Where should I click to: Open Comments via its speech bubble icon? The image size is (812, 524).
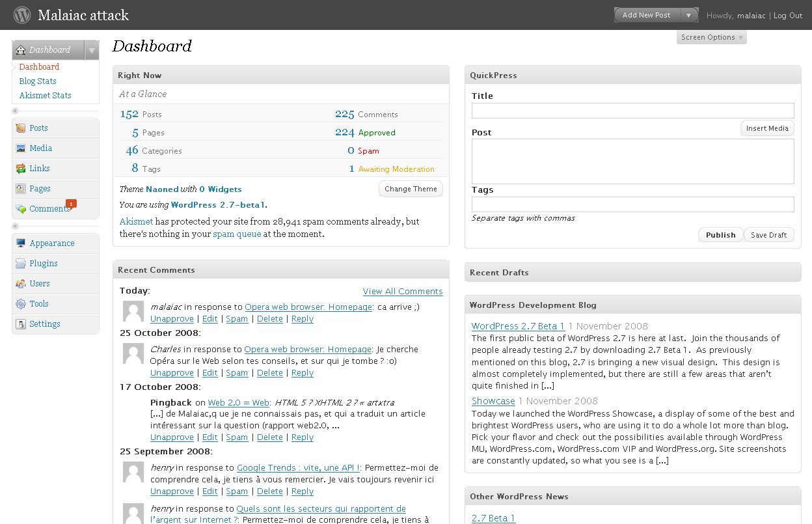21,209
